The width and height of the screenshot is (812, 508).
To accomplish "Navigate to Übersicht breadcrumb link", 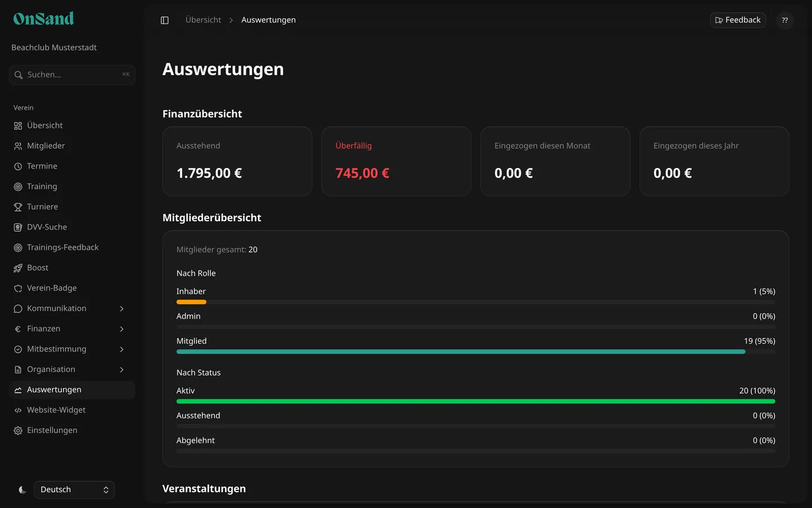I will tap(203, 20).
